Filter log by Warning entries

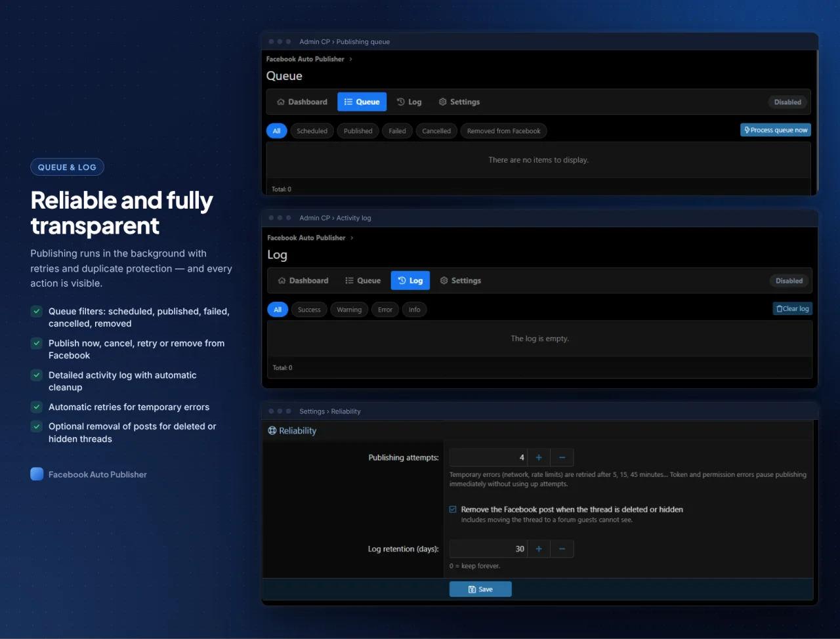(349, 310)
